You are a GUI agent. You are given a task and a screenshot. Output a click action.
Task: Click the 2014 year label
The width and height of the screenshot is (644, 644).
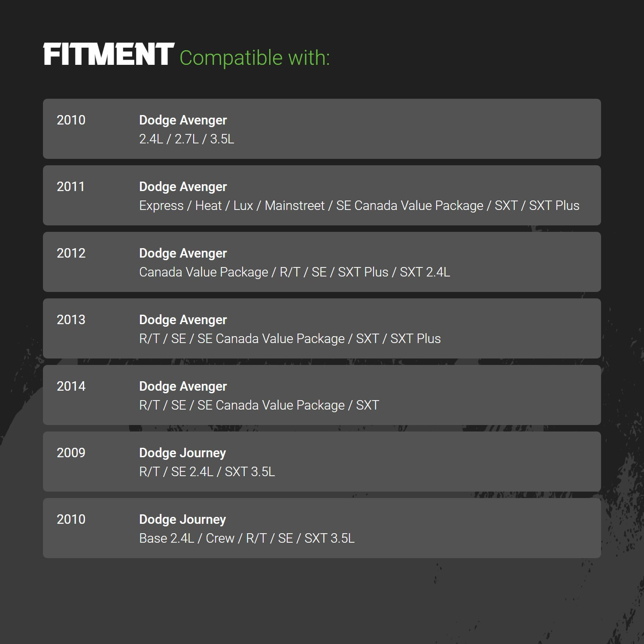71,386
